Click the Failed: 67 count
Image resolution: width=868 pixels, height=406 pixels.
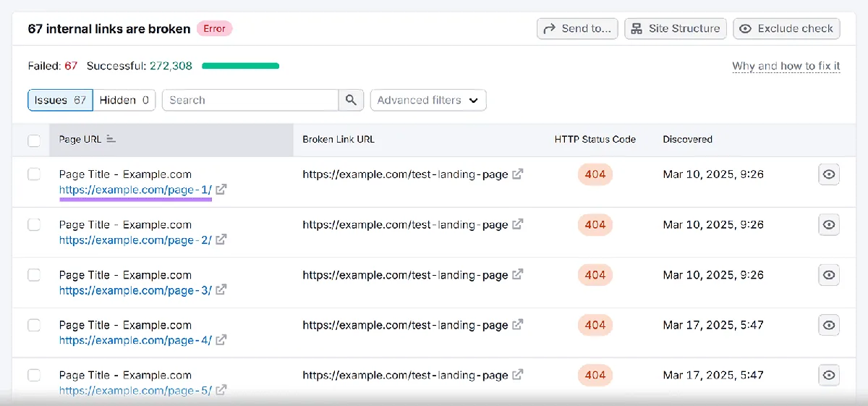pos(53,66)
